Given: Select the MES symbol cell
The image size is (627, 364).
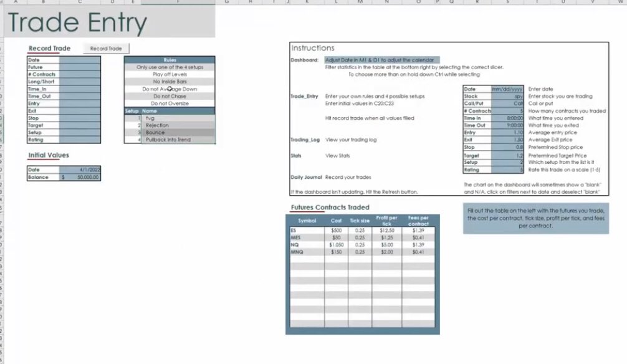Looking at the screenshot, I should point(307,237).
